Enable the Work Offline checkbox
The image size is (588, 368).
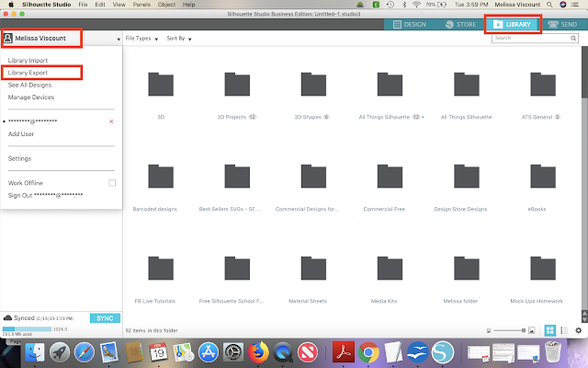pos(112,183)
